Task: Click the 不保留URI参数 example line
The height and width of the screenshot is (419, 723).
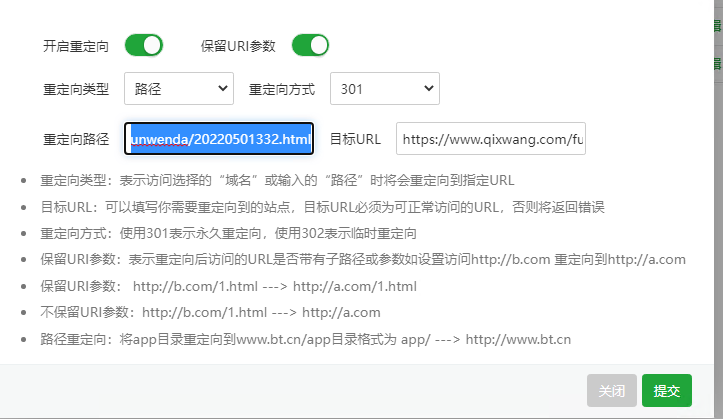Action: [x=210, y=313]
